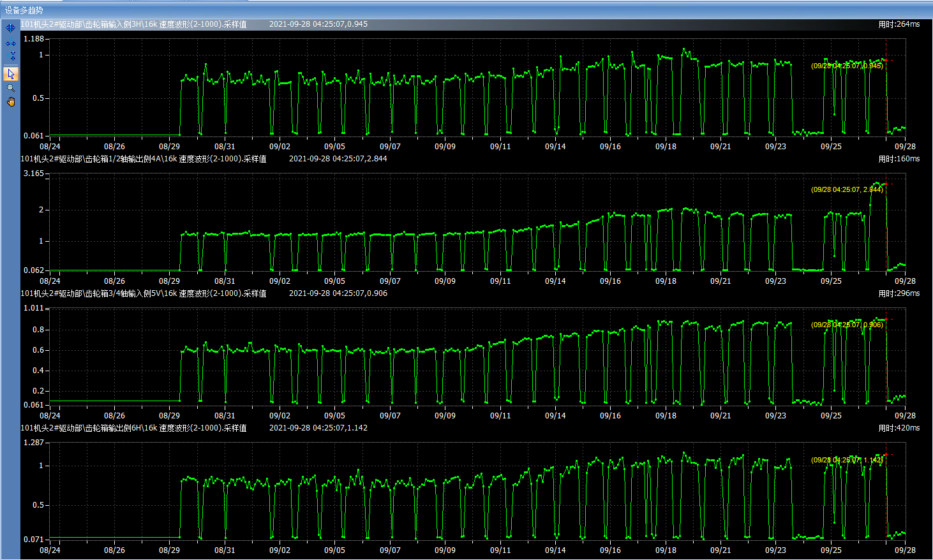933x560 pixels.
Task: Choose the hand pan tool
Action: click(x=10, y=101)
